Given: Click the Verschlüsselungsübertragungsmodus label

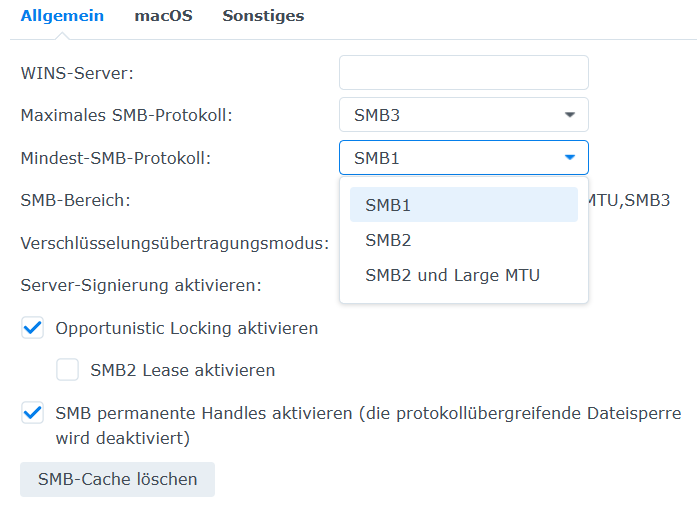Looking at the screenshot, I should (x=175, y=243).
